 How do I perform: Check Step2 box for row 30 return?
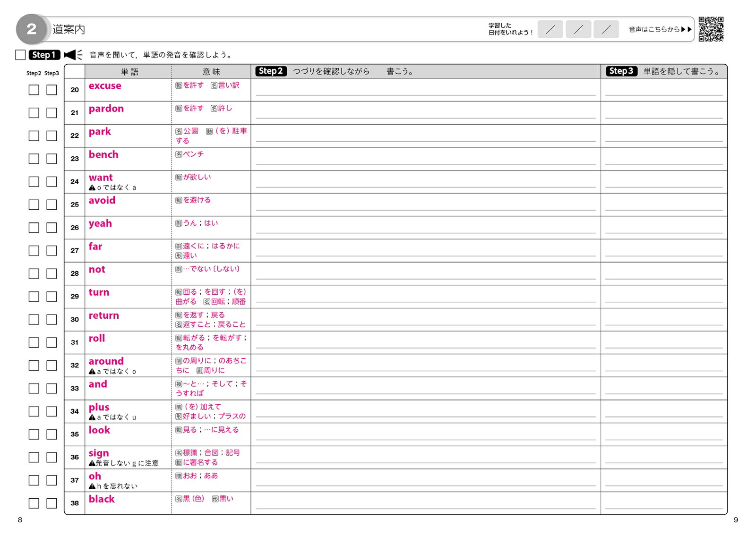(x=34, y=320)
